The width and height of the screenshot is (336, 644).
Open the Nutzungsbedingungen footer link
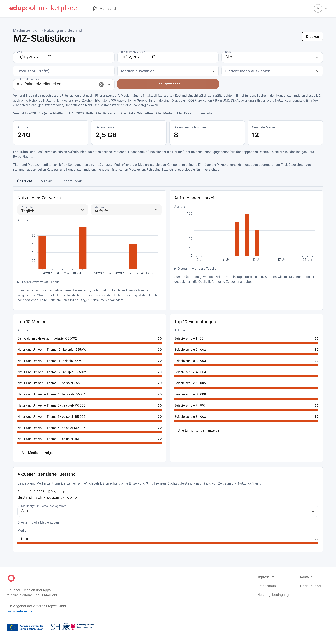(275, 595)
